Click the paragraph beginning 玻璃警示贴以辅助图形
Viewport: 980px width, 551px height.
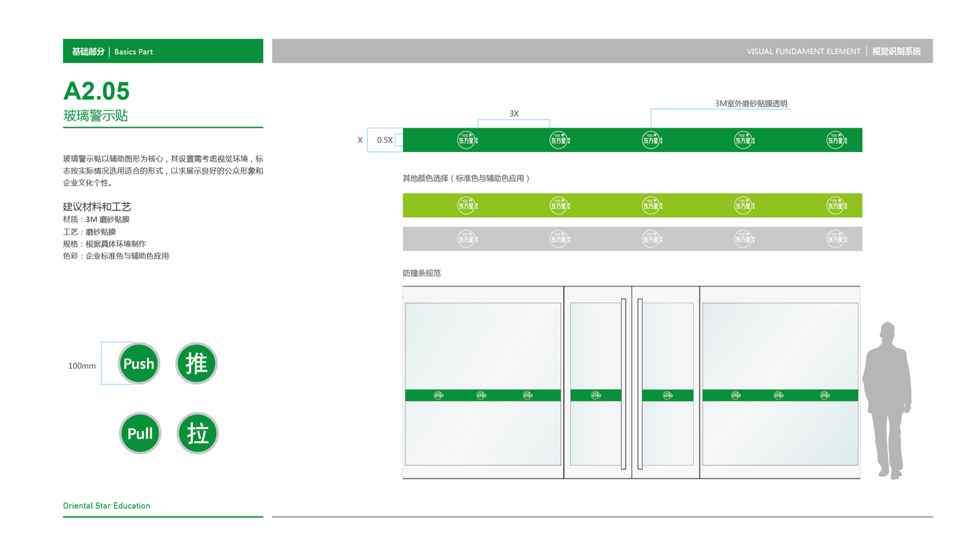point(163,171)
